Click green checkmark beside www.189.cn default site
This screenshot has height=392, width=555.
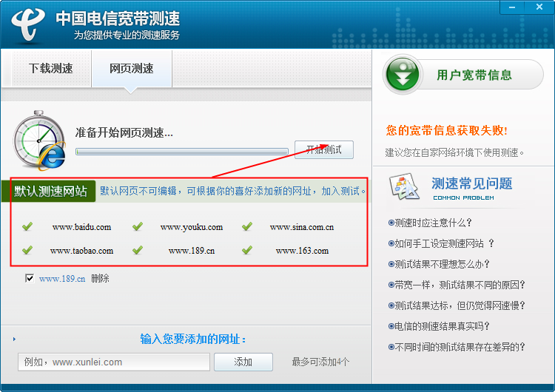point(138,250)
